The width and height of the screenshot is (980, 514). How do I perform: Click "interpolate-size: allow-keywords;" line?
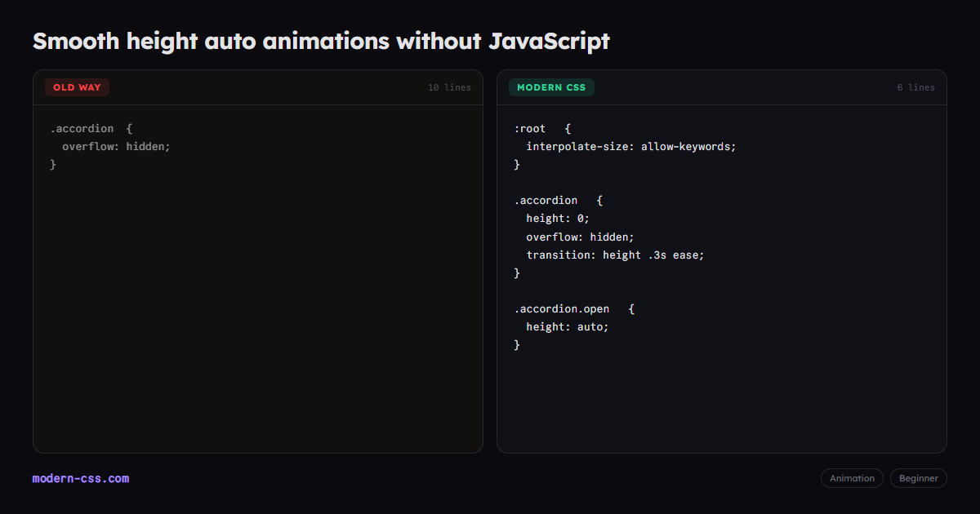tap(631, 146)
